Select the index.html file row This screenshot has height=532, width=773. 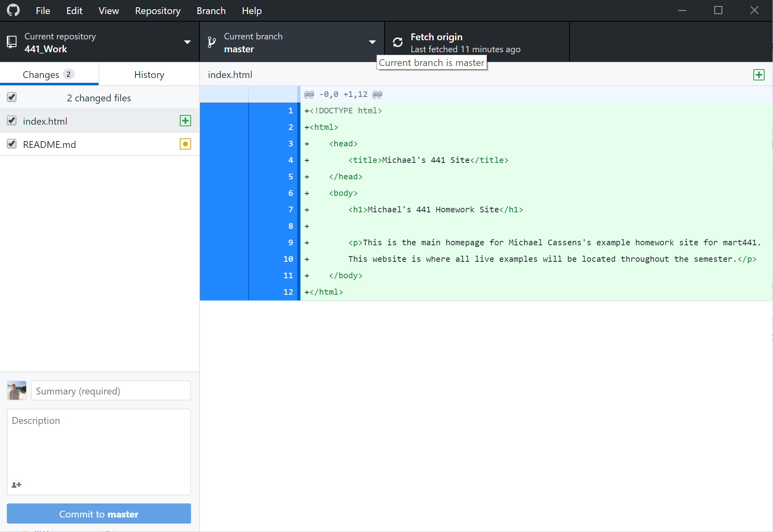pos(100,121)
